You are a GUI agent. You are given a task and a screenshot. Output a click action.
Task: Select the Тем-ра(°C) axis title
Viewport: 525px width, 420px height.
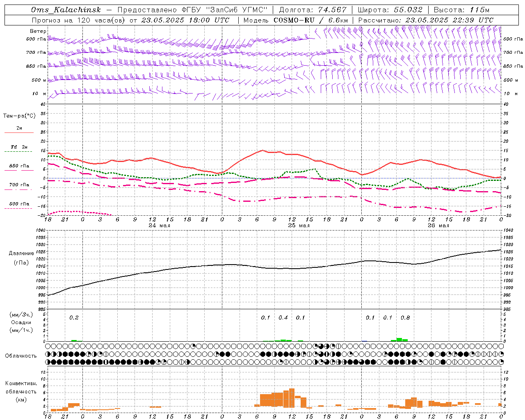pos(19,116)
